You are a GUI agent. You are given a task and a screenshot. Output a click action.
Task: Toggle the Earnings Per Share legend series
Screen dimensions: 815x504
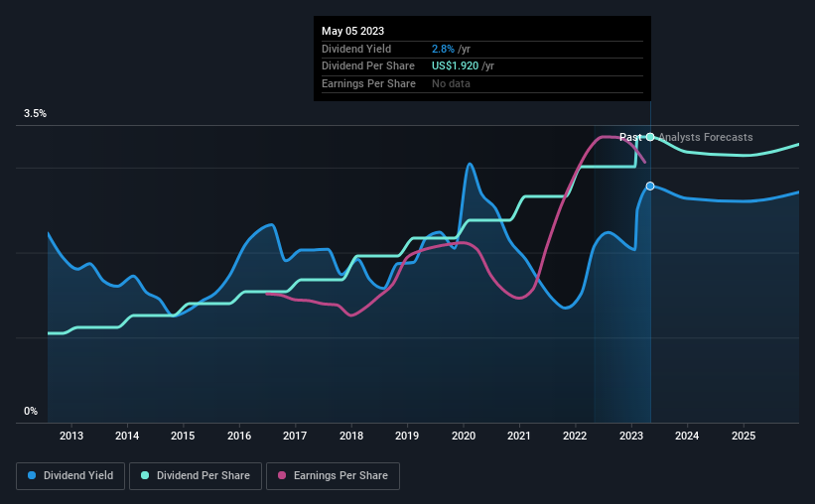[333, 476]
